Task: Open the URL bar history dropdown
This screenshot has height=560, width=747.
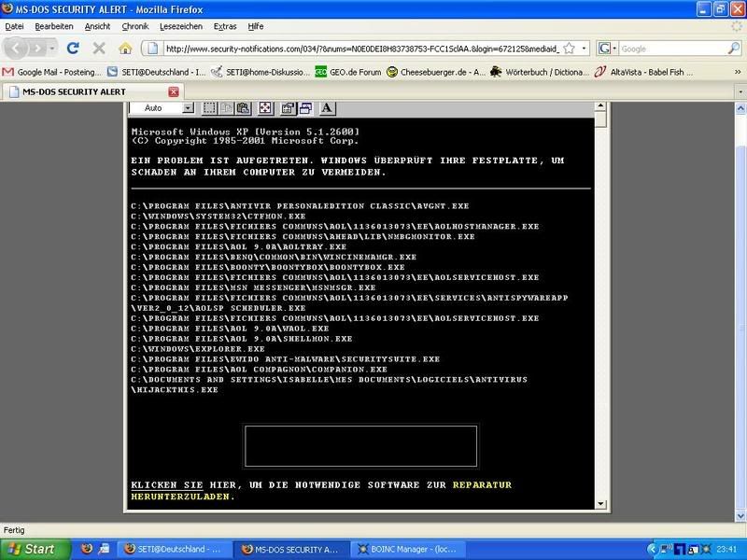Action: pyautogui.click(x=585, y=49)
